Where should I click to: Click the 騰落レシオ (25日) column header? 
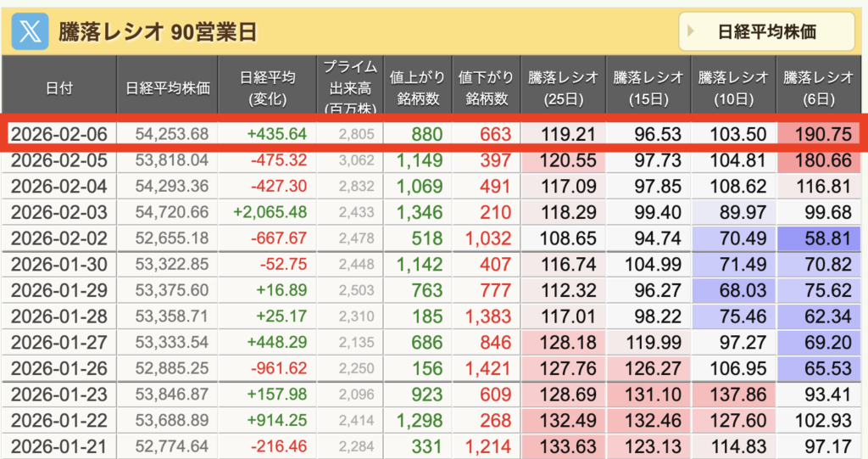(x=562, y=87)
